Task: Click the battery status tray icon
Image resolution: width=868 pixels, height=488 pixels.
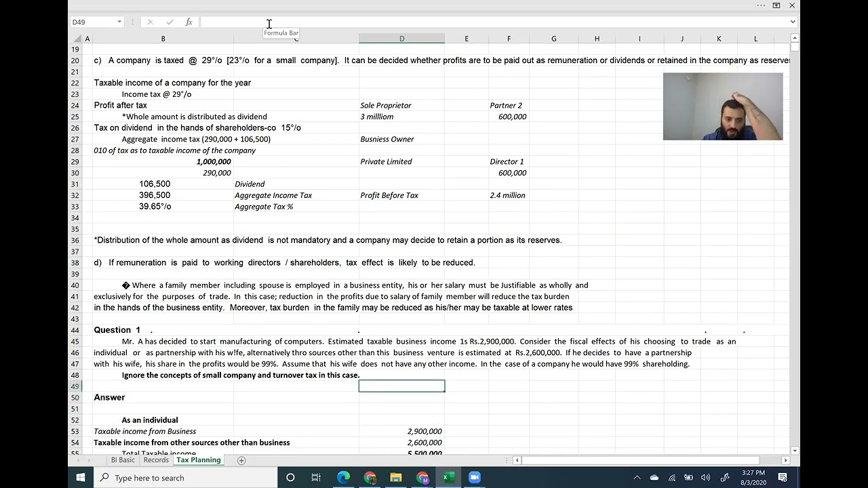Action: coord(688,477)
